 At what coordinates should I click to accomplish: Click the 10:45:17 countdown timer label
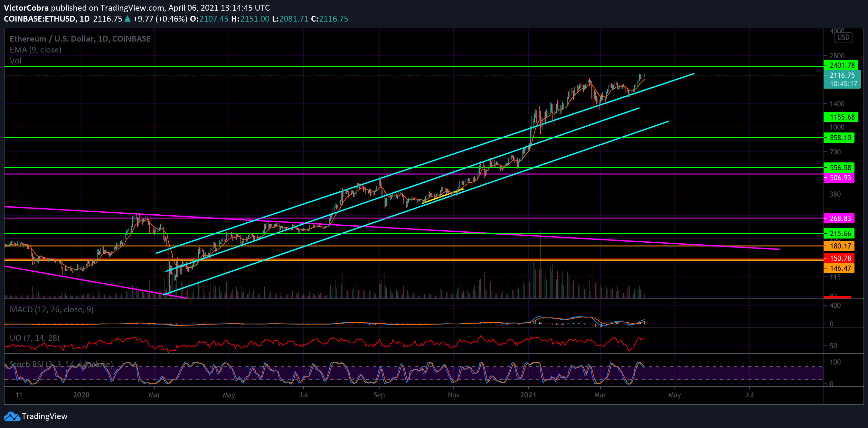pyautogui.click(x=844, y=84)
